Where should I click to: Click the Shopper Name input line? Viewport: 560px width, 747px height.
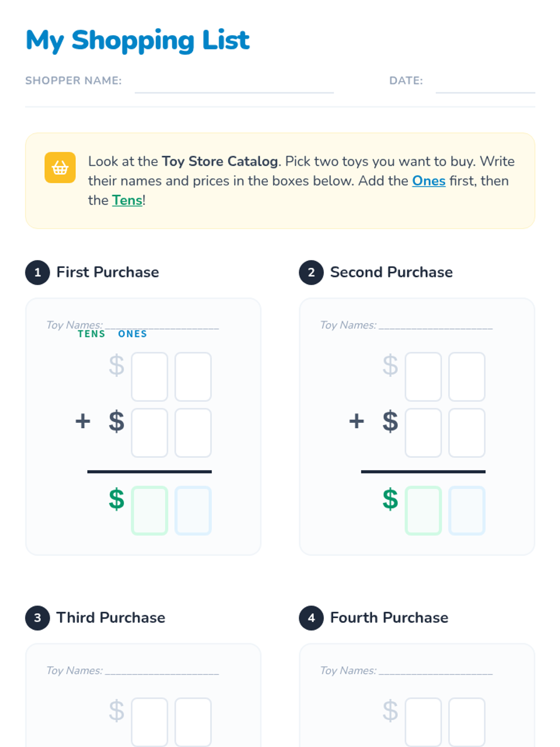[234, 86]
